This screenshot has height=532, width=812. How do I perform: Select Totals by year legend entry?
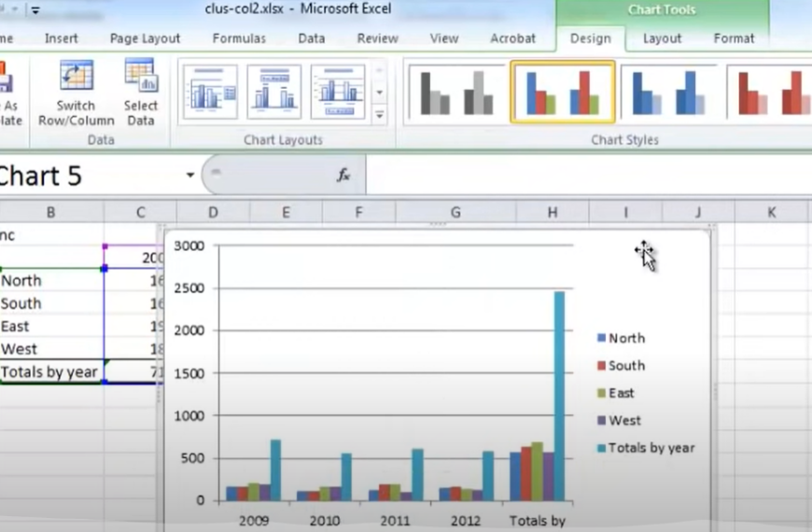646,448
